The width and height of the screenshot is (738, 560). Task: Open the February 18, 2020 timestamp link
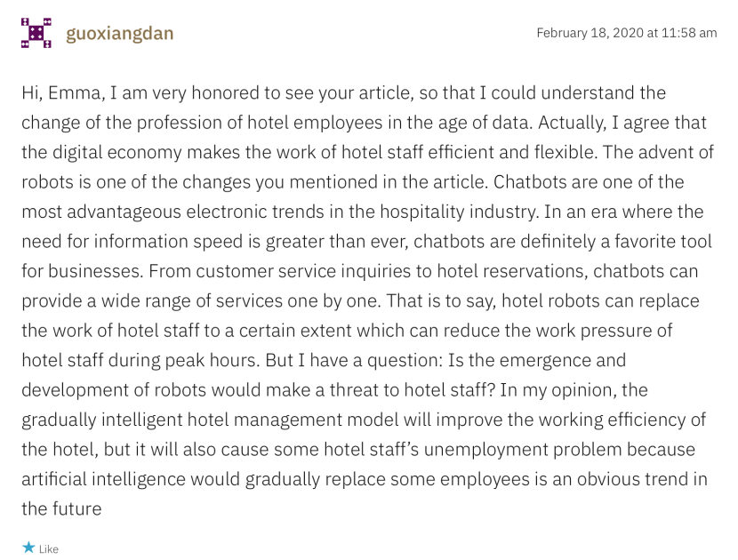[626, 33]
